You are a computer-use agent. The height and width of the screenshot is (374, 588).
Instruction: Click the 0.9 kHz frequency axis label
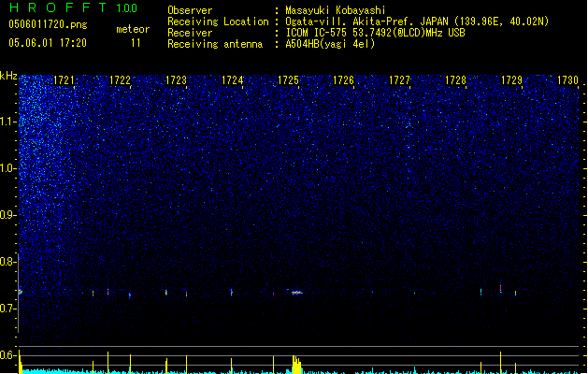pyautogui.click(x=7, y=215)
